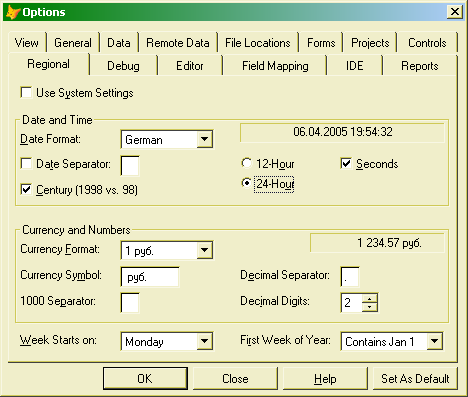Switch to the Forms tab
Screen dimensions: 468x397
pyautogui.click(x=321, y=43)
